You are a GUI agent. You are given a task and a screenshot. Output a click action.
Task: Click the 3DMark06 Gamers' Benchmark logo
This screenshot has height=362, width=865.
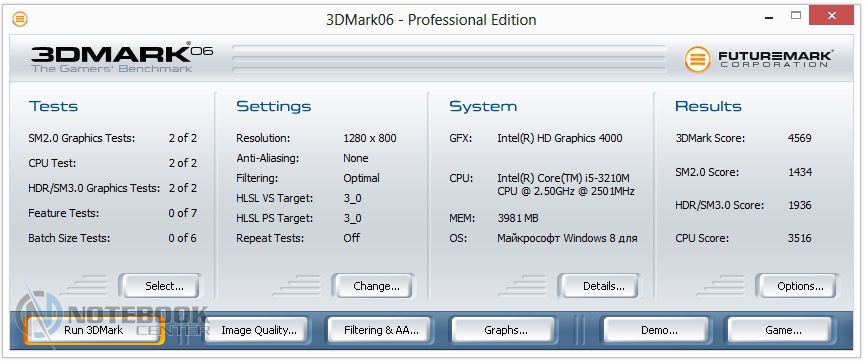(121, 57)
